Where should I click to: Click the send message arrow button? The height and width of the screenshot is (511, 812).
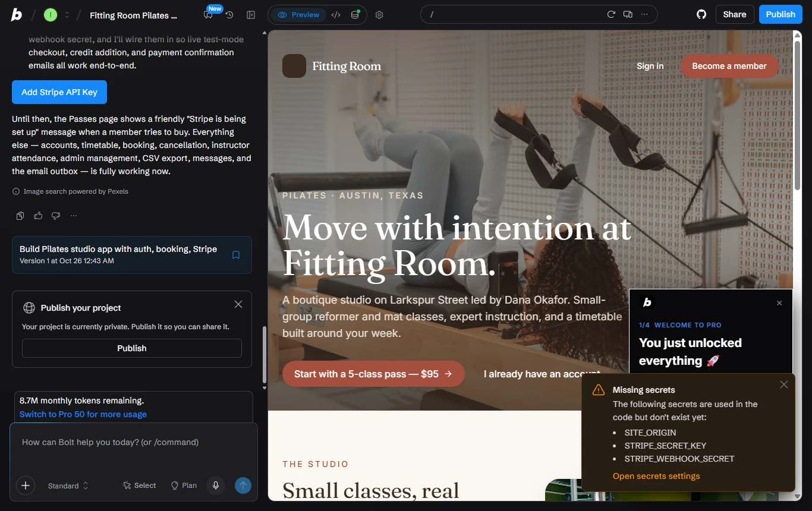[243, 485]
